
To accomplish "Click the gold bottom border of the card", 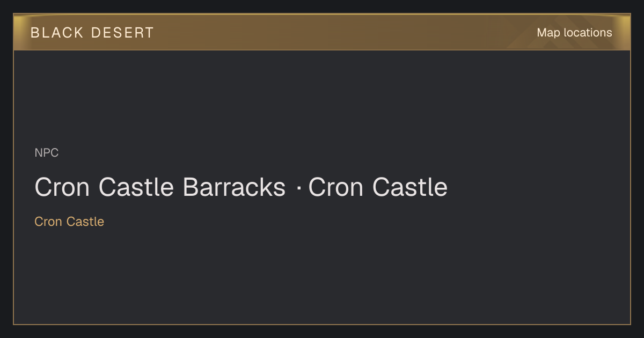I will click(x=322, y=324).
